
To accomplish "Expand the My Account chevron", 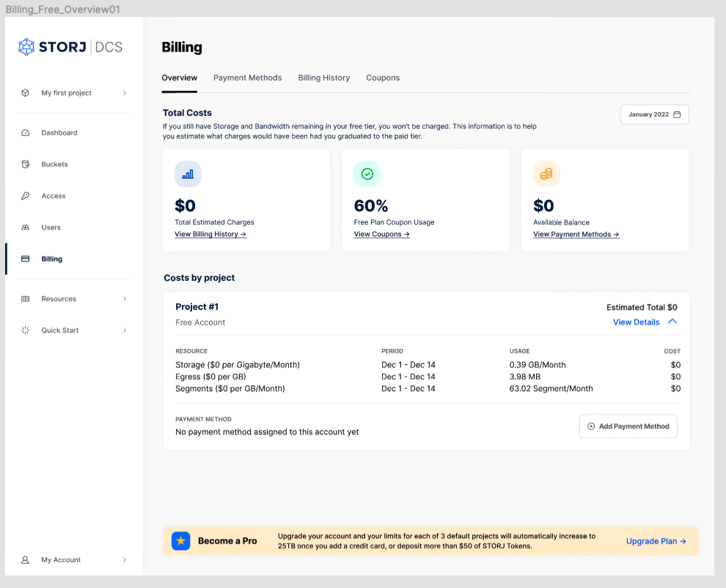I will point(125,559).
